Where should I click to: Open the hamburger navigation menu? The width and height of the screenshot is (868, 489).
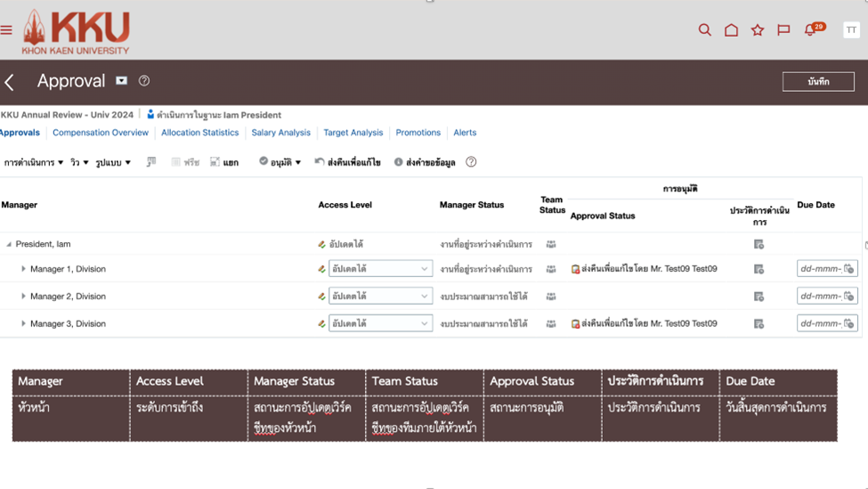[x=6, y=30]
